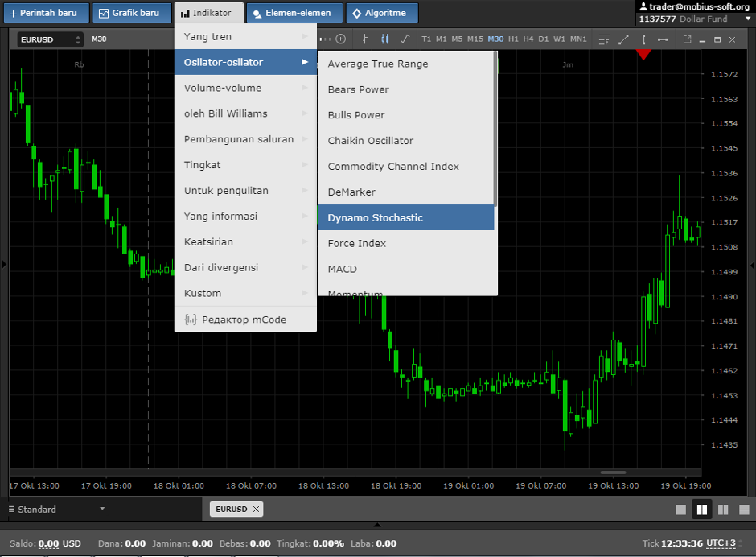Select T1 tick timeframe

pyautogui.click(x=426, y=39)
